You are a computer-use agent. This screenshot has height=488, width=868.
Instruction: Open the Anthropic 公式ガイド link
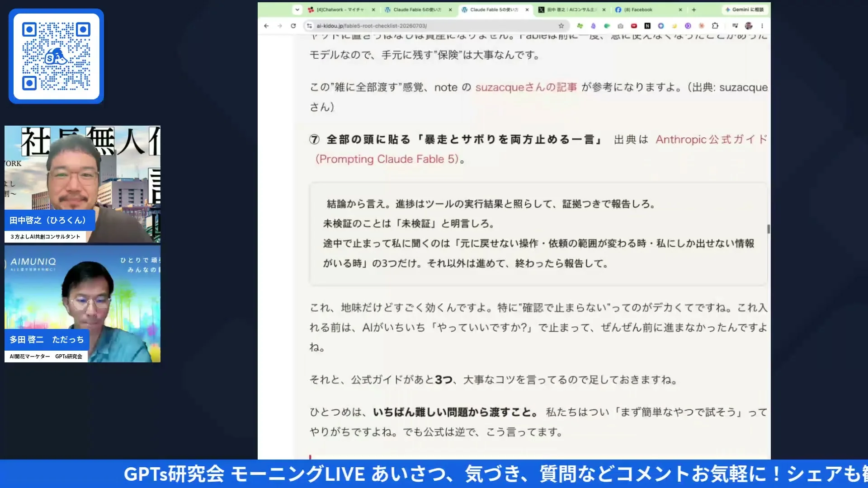pos(712,140)
